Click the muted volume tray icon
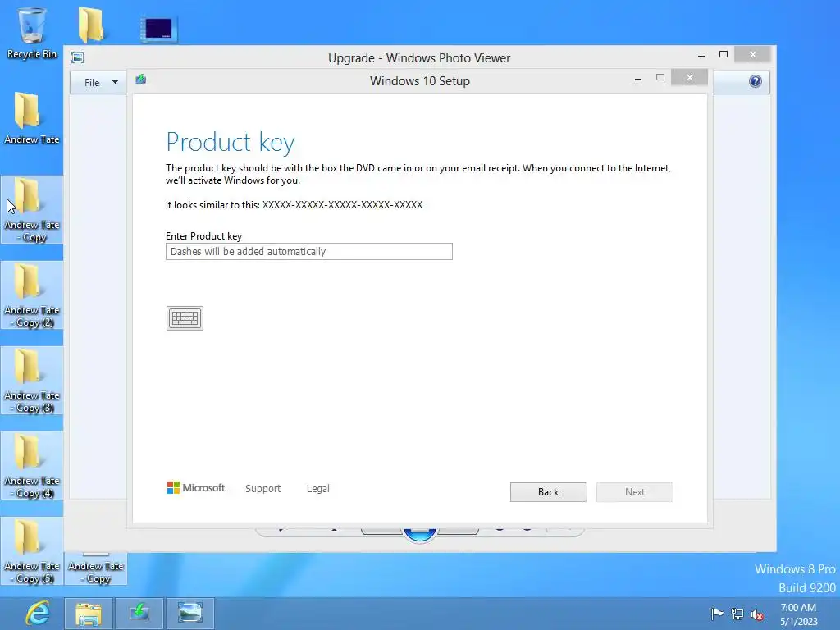The height and width of the screenshot is (630, 840). tap(757, 614)
